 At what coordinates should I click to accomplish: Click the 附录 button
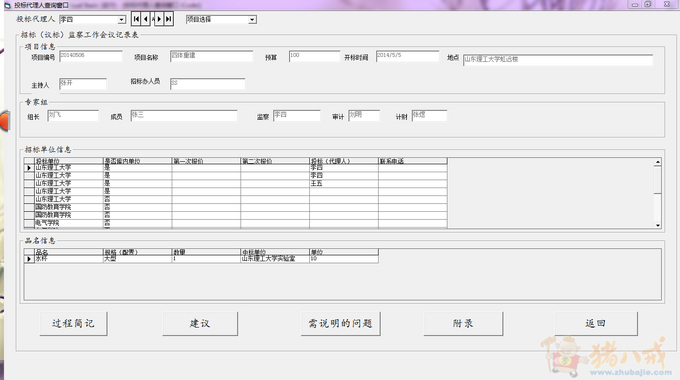pyautogui.click(x=463, y=324)
